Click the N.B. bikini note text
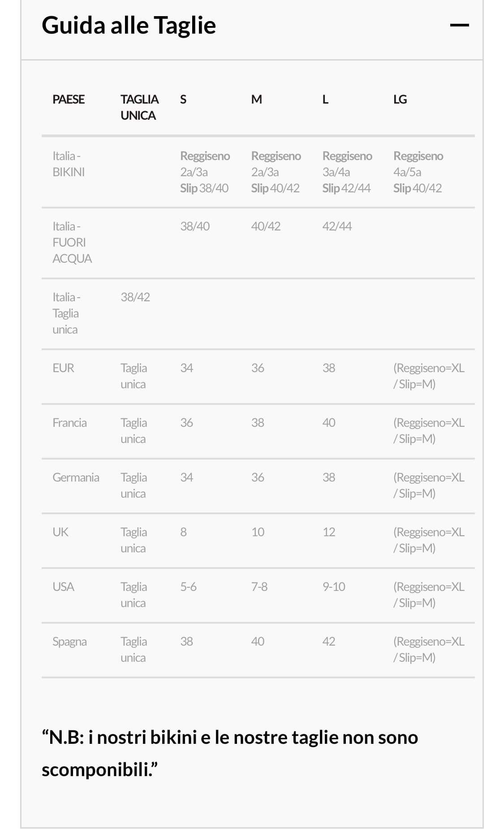Screen dimensions: 504x829 tap(230, 754)
